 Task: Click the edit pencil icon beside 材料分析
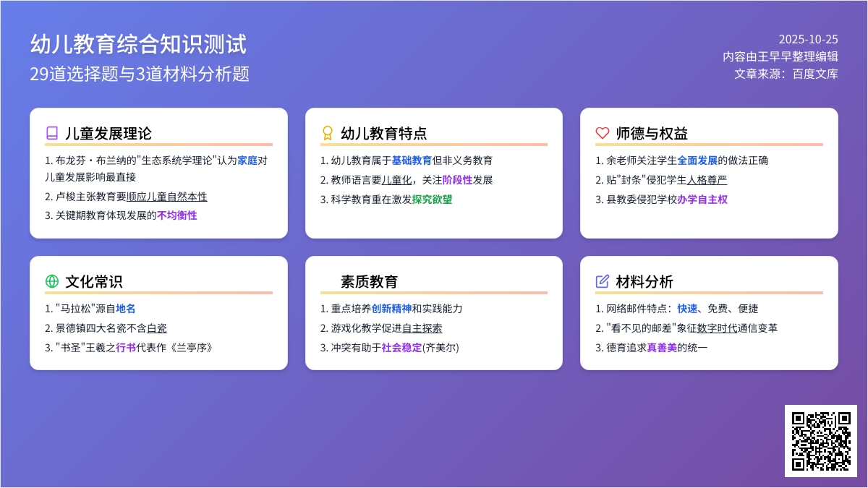pyautogui.click(x=602, y=281)
